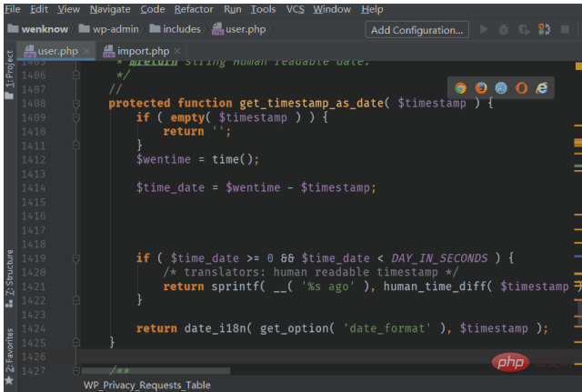The height and width of the screenshot is (392, 582).
Task: Click $wentime variable on line 1412
Action: [164, 160]
